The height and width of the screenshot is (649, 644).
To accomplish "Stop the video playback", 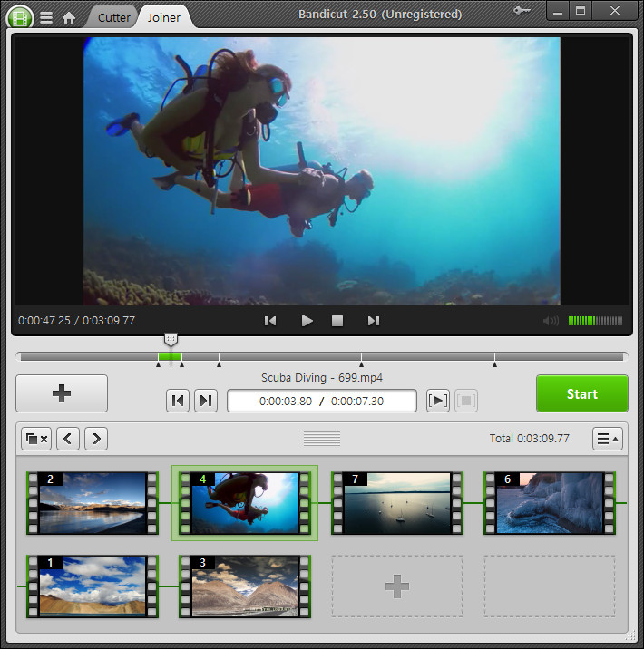I will tap(337, 321).
